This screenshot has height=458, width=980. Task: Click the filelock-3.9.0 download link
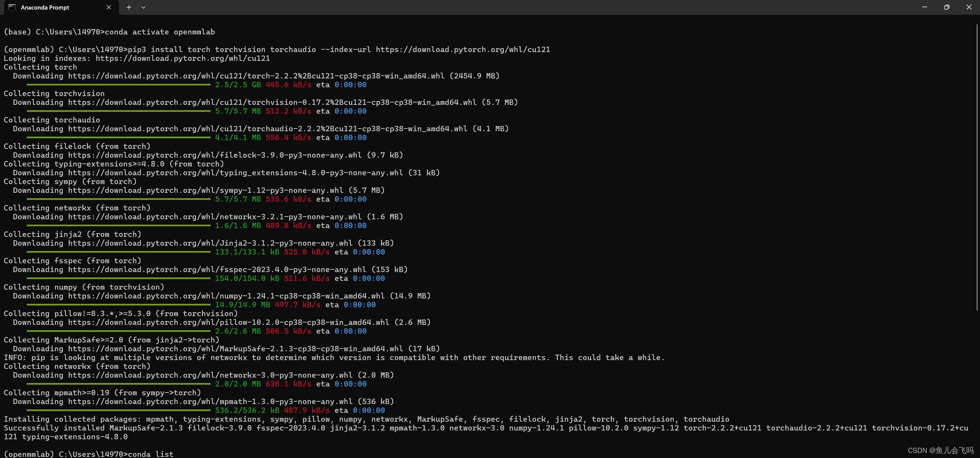214,155
